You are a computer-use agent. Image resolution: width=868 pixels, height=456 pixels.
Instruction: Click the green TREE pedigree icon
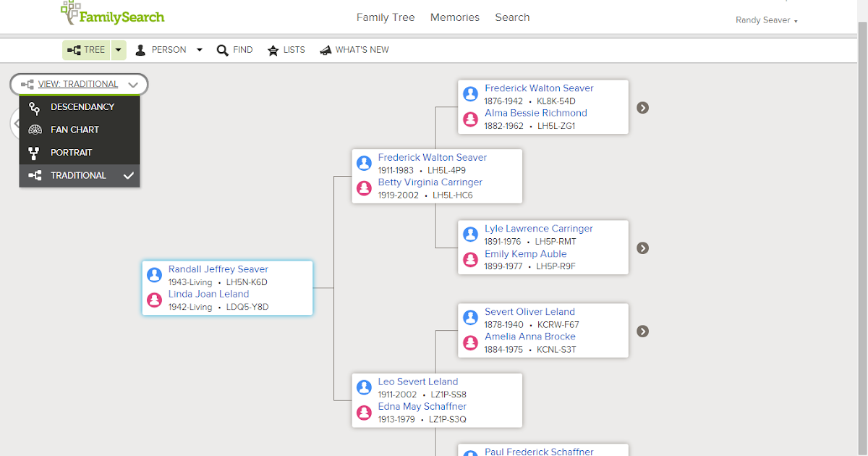76,50
